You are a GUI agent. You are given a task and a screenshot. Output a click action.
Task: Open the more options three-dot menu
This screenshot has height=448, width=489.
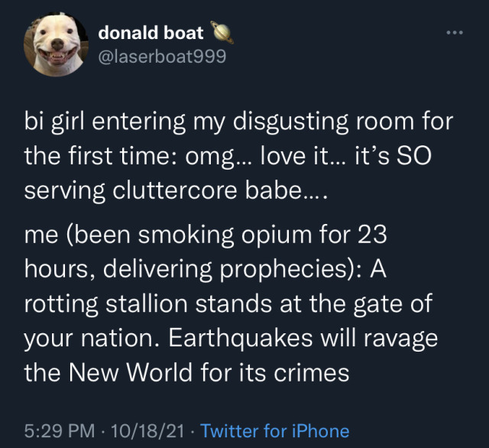click(455, 34)
